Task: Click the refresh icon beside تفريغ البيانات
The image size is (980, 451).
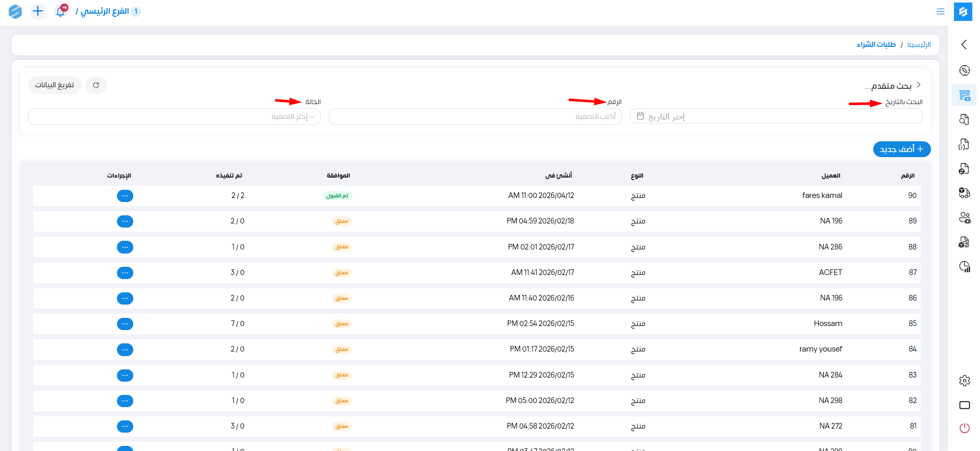Action: (96, 85)
